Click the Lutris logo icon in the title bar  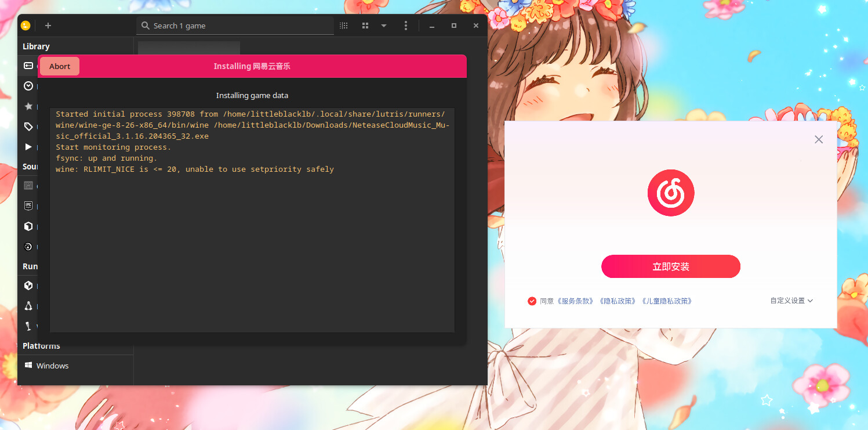[26, 26]
